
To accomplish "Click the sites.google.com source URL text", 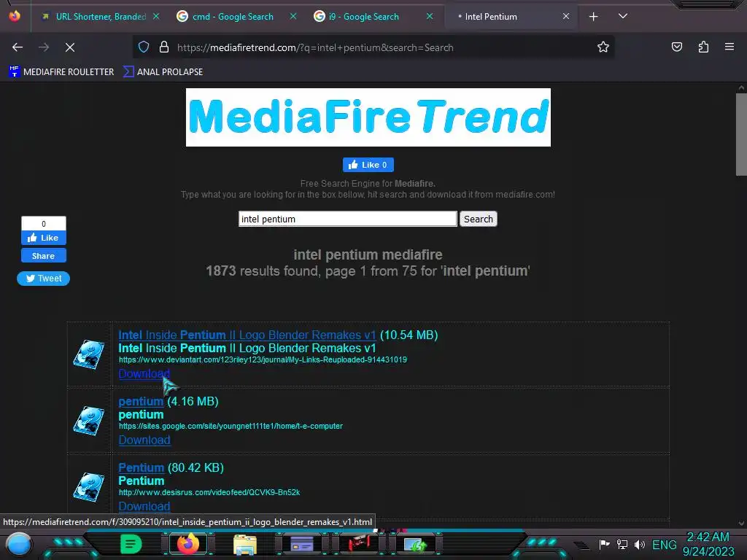I will click(x=231, y=426).
